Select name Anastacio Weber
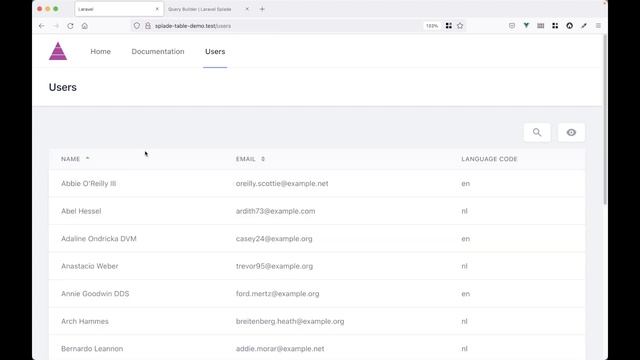 (90, 266)
